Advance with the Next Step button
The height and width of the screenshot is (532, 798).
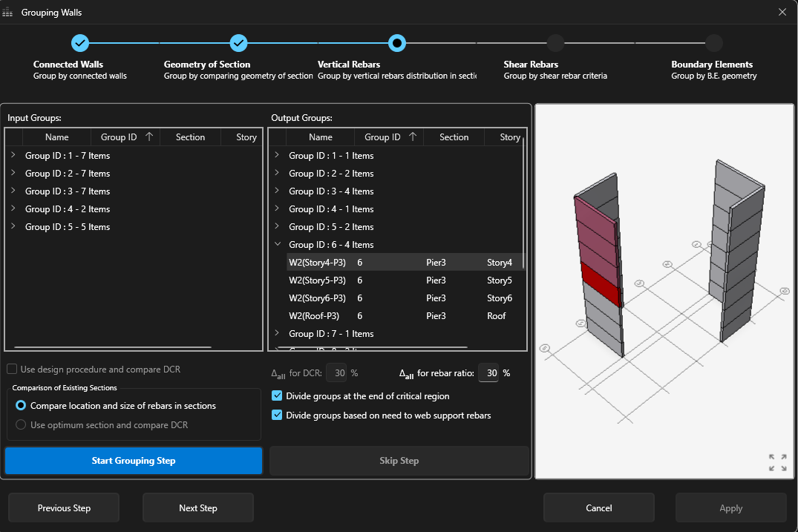[198, 508]
